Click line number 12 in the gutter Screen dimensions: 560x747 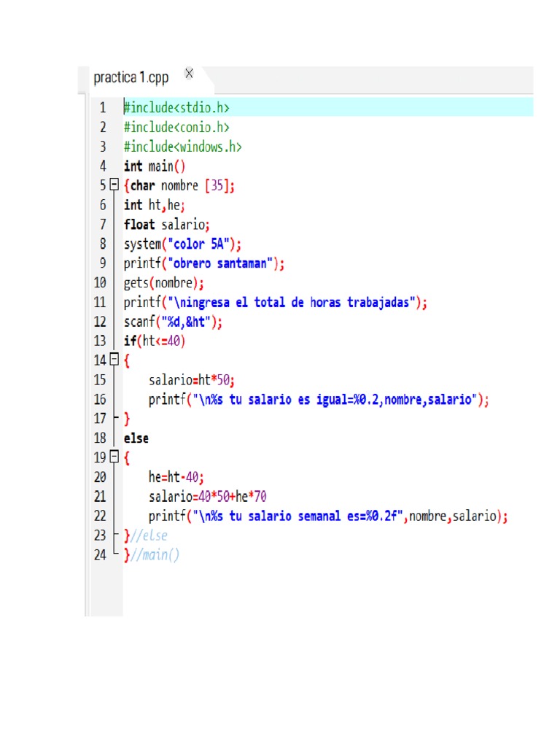pos(100,322)
